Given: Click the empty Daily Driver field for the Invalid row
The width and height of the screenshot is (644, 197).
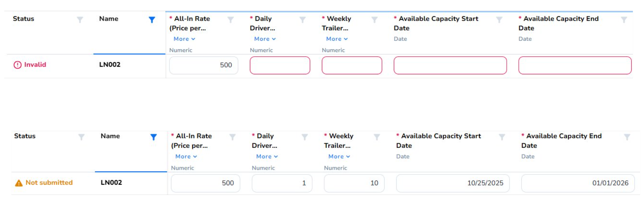Looking at the screenshot, I should pyautogui.click(x=280, y=65).
